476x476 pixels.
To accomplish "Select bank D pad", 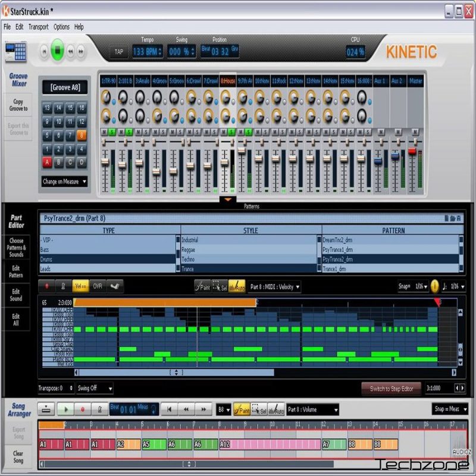I will pos(82,162).
